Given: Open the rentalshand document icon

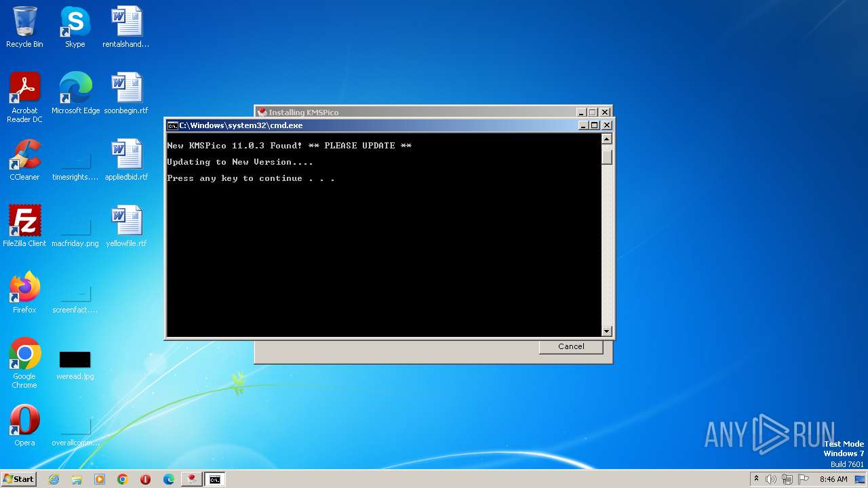Looking at the screenshot, I should (x=126, y=27).
